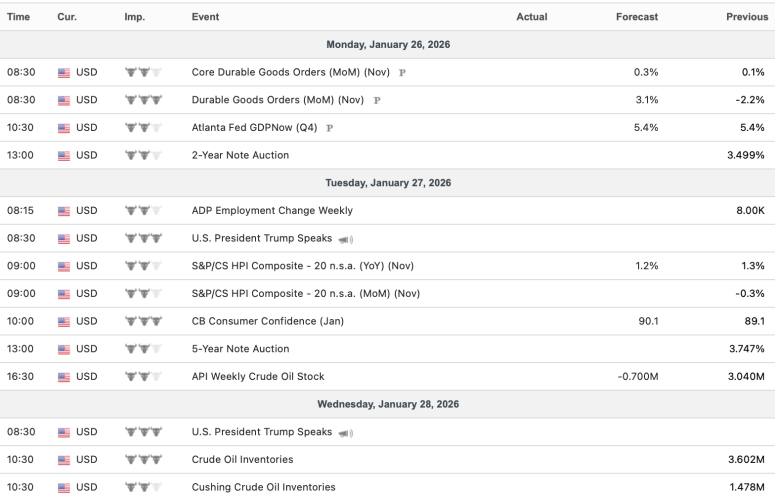Click the 3.499% previous value for 2-Year Note Auction
775x496 pixels.
[745, 155]
